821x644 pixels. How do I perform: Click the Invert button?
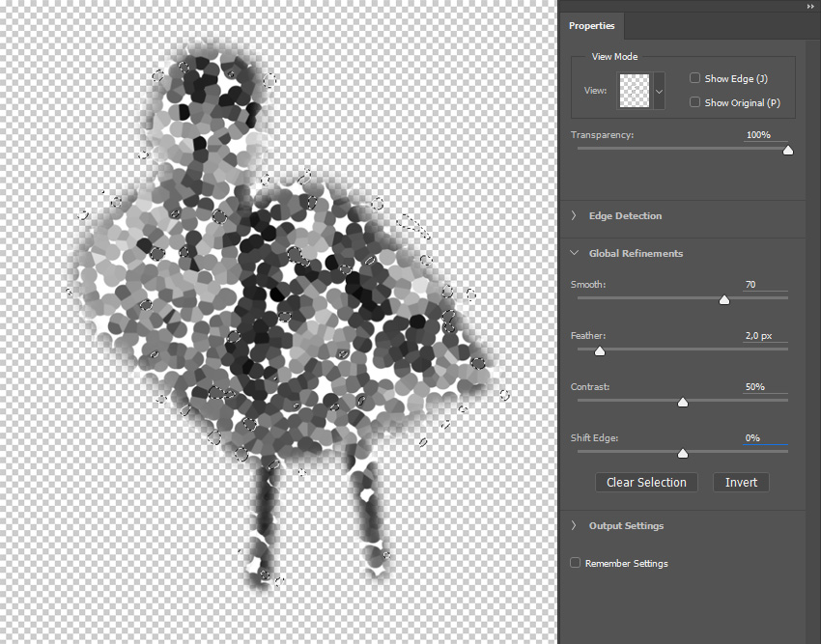[741, 483]
